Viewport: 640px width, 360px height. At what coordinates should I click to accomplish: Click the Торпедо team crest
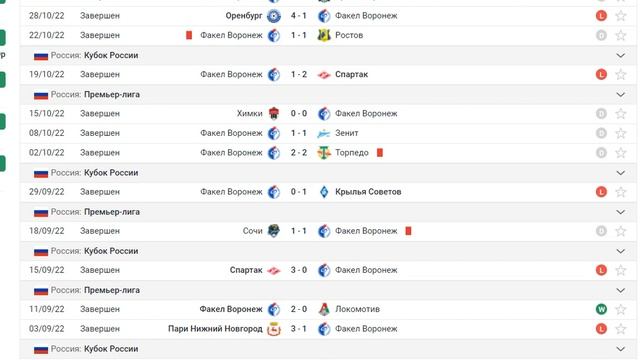(324, 153)
